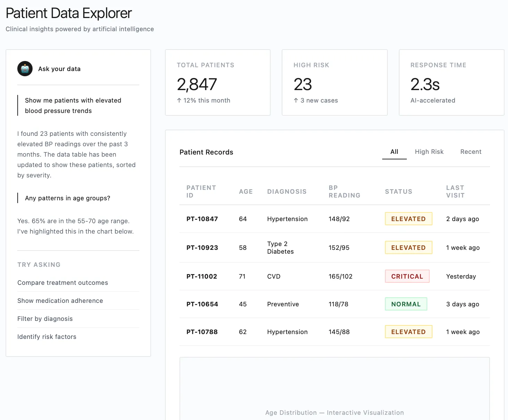Click the NORMAL status badge
The width and height of the screenshot is (508, 420).
tap(406, 304)
